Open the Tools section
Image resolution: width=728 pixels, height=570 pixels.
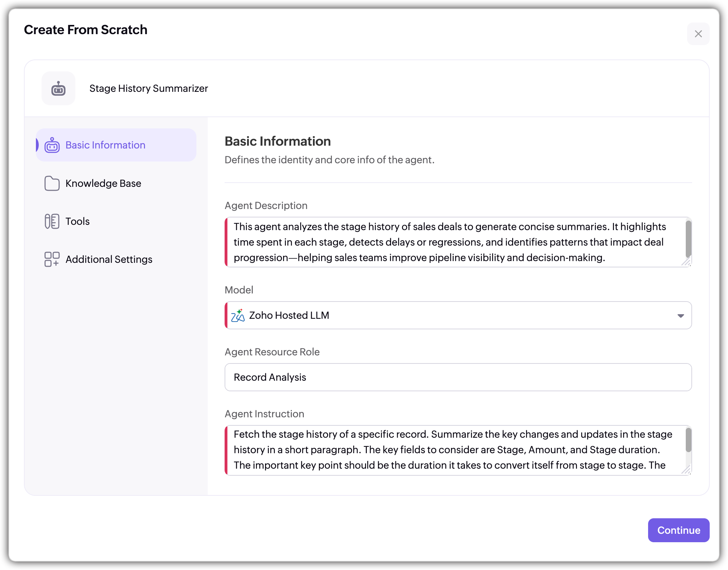click(77, 221)
